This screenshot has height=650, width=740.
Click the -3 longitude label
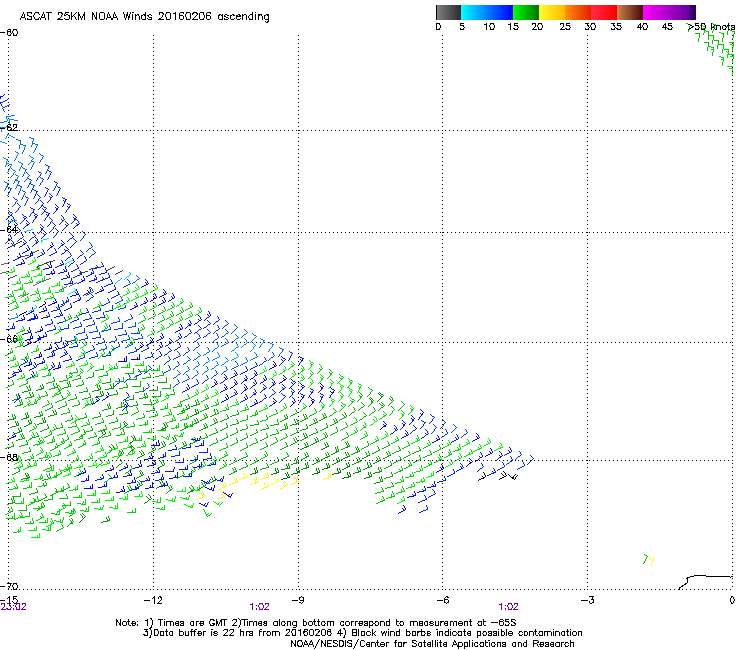click(587, 600)
